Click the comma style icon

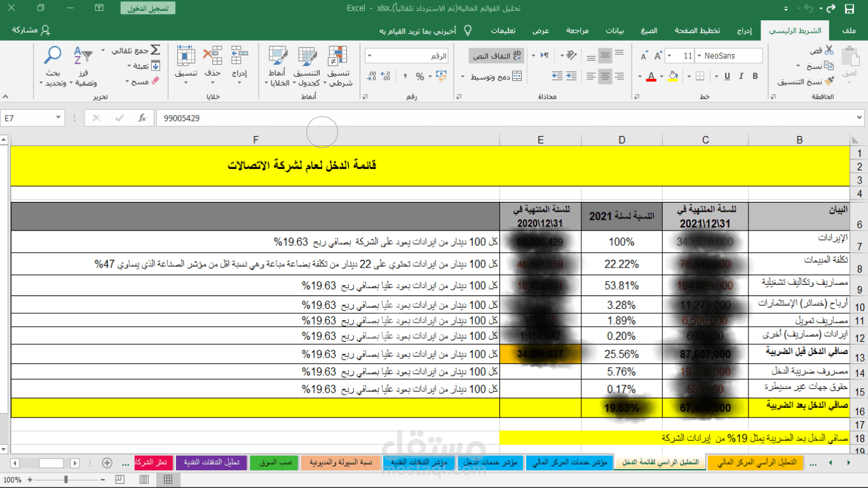pos(404,76)
